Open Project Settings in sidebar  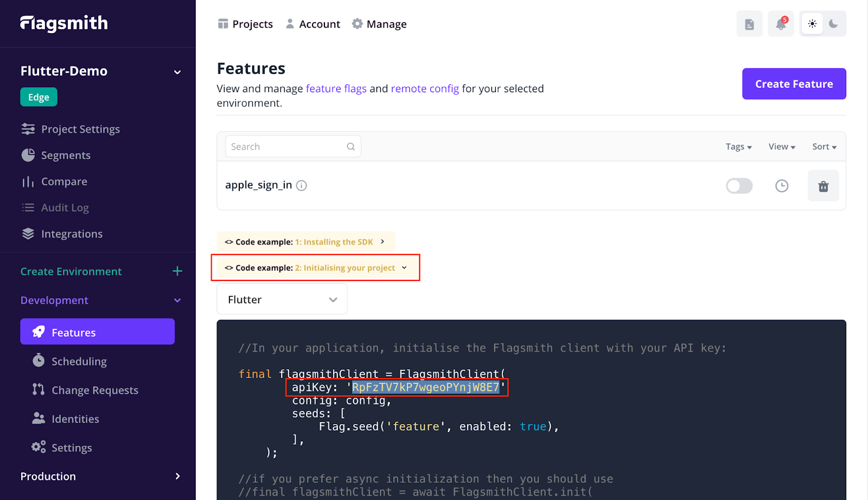pyautogui.click(x=71, y=129)
